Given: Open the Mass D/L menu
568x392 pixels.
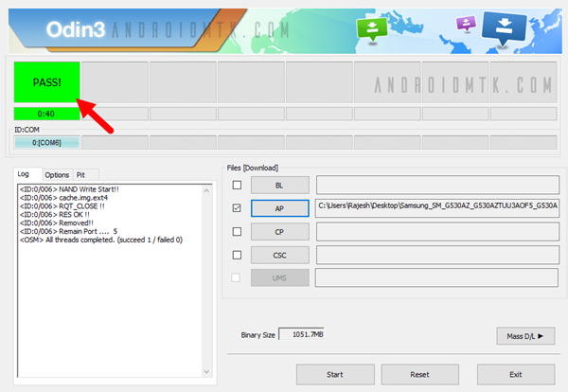Looking at the screenshot, I should coord(525,336).
